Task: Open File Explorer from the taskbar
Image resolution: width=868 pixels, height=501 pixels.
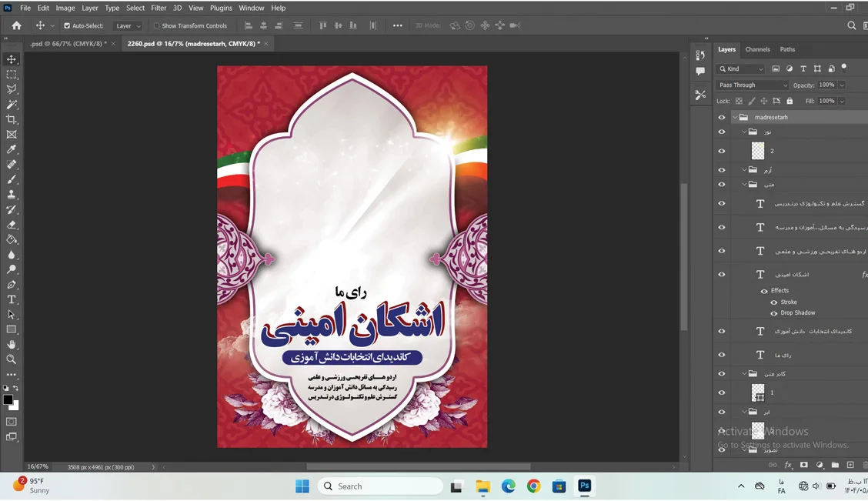Action: pos(482,486)
